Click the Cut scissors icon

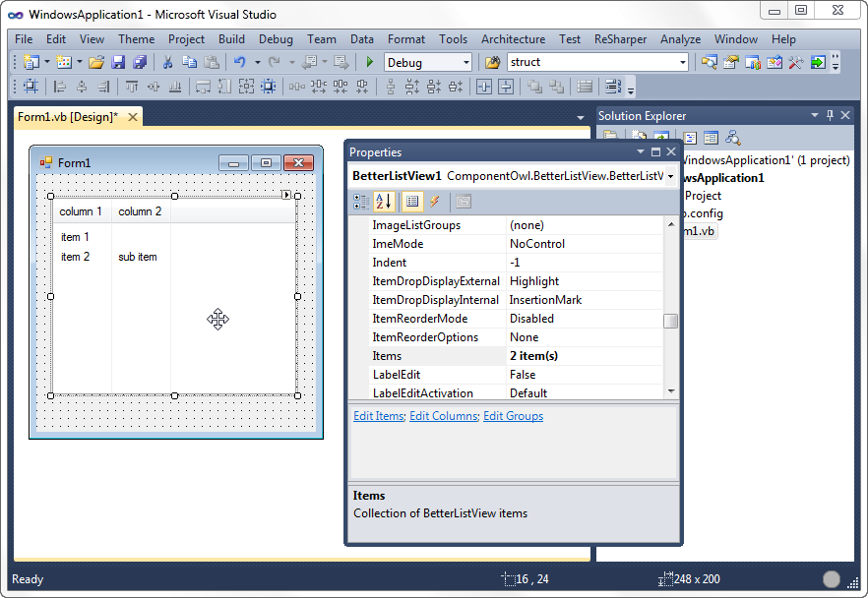pyautogui.click(x=168, y=62)
